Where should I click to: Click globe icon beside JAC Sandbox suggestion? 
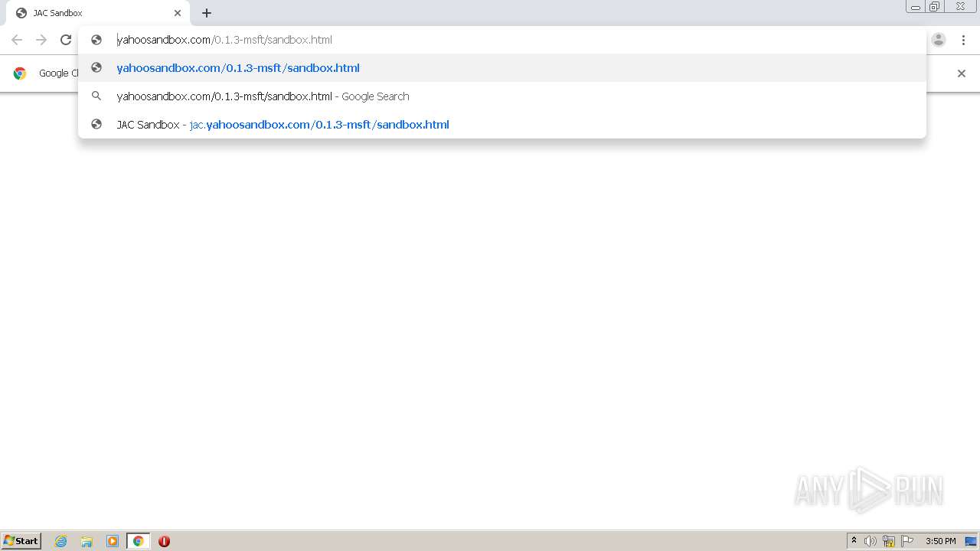pos(96,125)
